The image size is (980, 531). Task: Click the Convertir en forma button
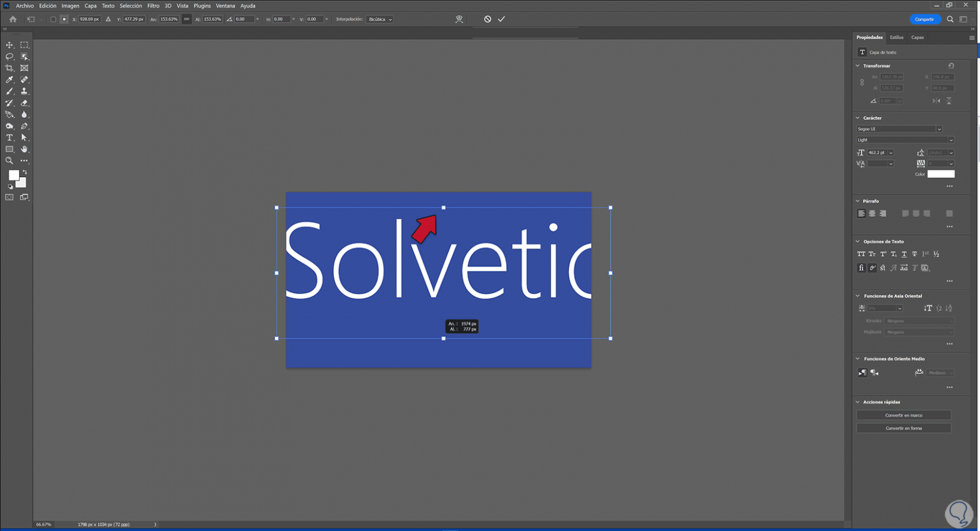point(903,428)
